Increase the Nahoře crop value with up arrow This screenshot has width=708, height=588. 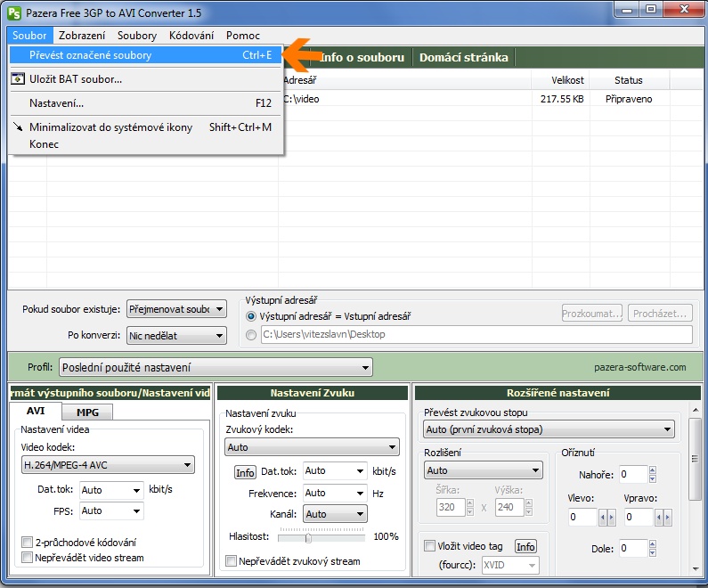click(655, 470)
